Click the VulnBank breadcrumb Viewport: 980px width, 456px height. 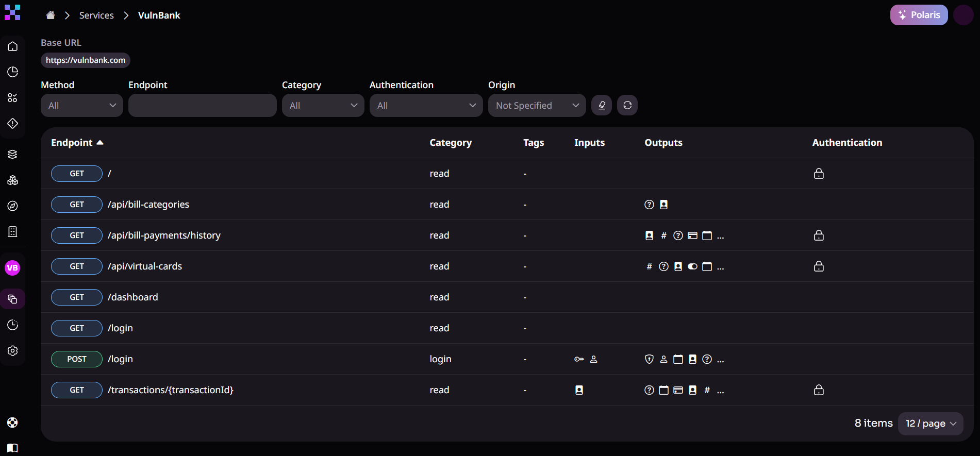coord(159,15)
